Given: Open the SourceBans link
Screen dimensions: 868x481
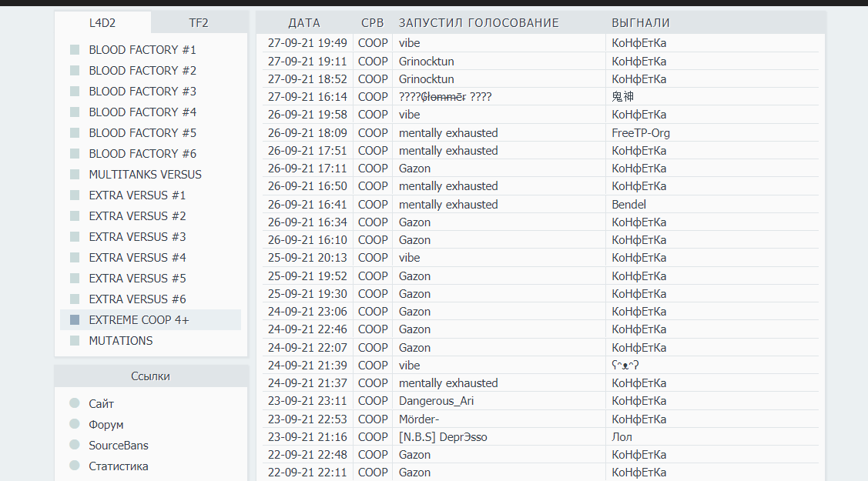Looking at the screenshot, I should point(119,446).
